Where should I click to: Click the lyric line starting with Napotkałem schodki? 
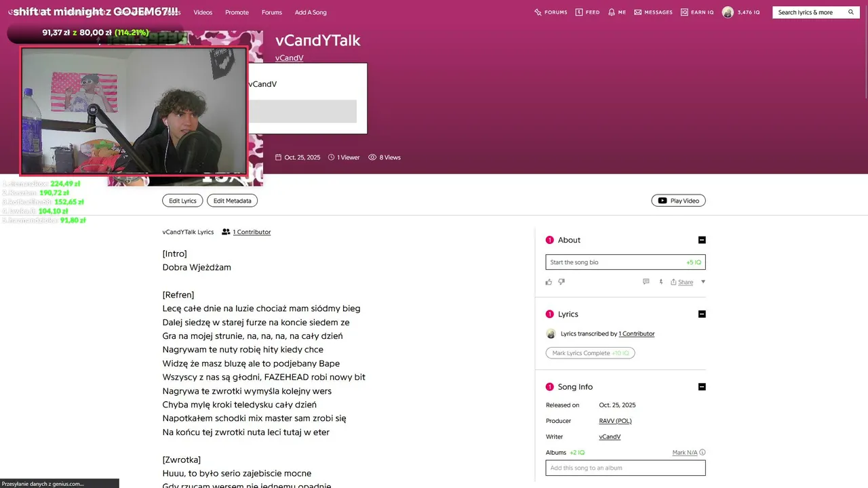254,418
